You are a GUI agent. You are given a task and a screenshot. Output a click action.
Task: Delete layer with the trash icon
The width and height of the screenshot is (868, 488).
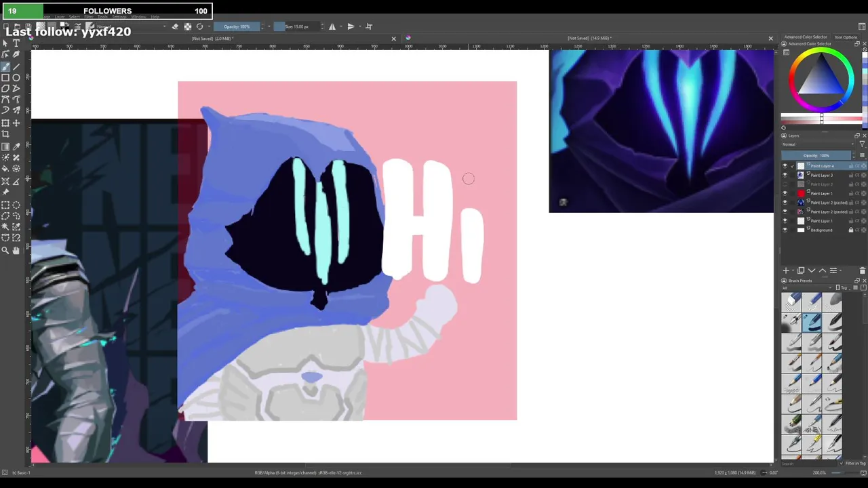click(862, 270)
